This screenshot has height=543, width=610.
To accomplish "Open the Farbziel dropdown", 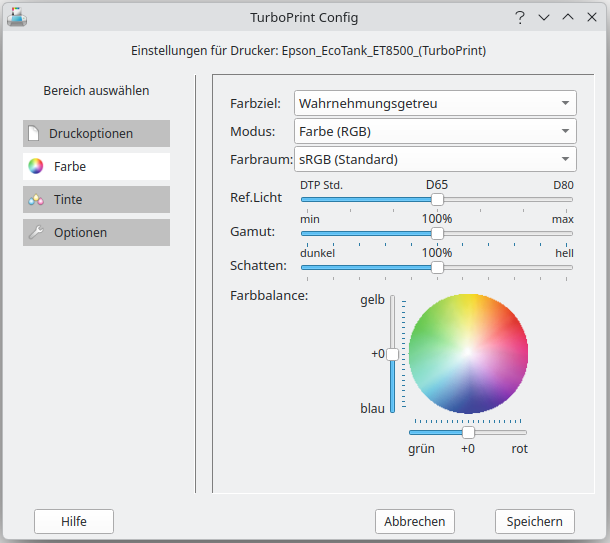I will [x=435, y=103].
